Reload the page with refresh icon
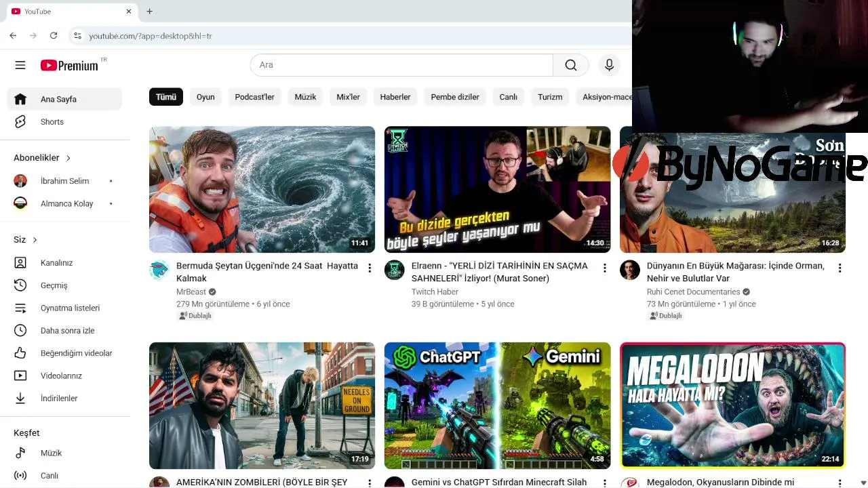 pos(54,35)
